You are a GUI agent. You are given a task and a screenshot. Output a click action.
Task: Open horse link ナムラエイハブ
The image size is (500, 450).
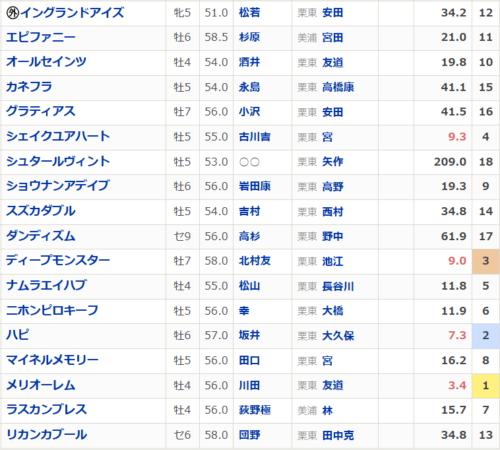(46, 286)
